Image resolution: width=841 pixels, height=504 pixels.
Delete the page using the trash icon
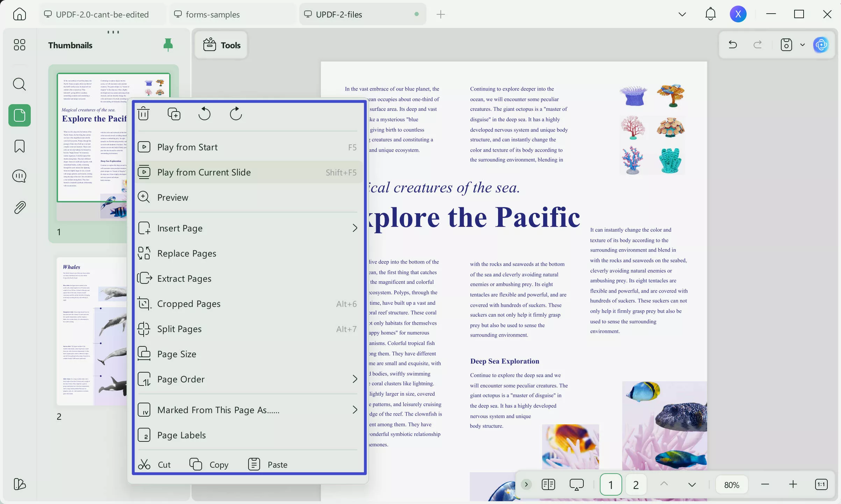[143, 114]
